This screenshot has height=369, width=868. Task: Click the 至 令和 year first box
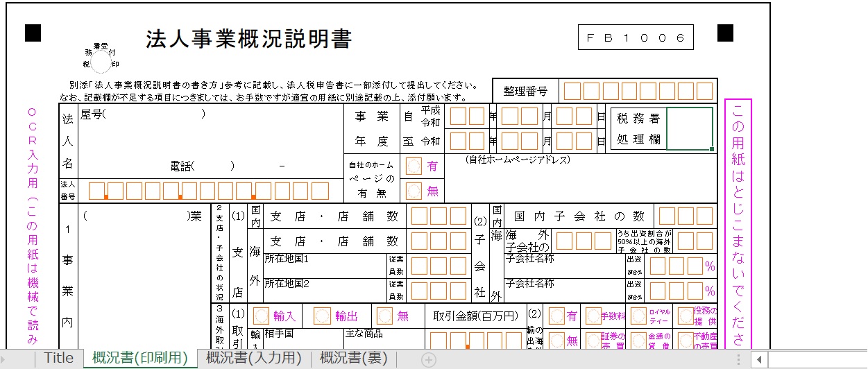(458, 141)
